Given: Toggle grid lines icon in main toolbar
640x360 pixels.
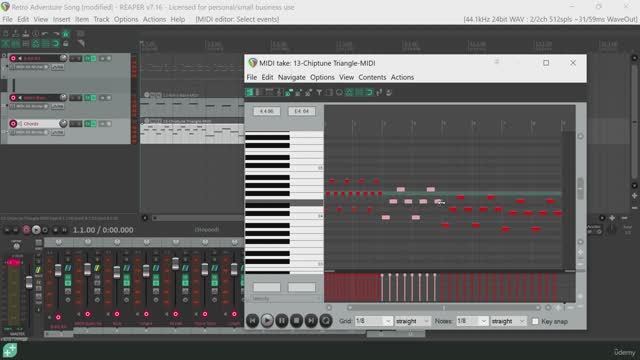Looking at the screenshot, I should (x=45, y=44).
